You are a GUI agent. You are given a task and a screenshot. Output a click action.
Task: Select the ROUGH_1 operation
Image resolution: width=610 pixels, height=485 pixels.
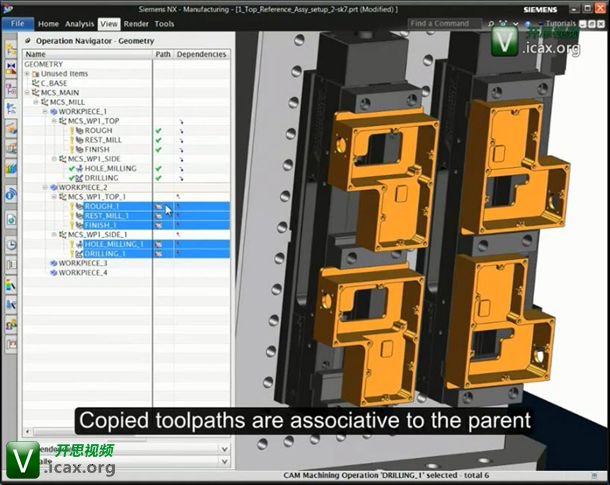tap(100, 206)
